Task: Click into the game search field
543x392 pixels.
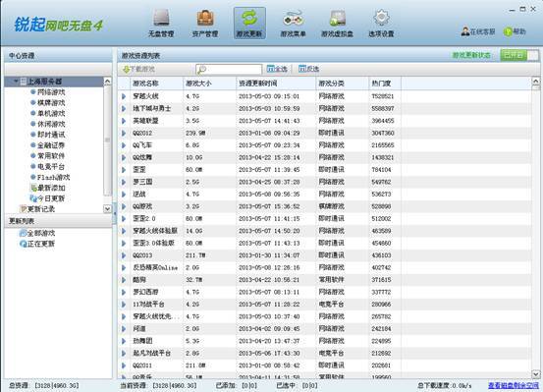Action: 229,70
